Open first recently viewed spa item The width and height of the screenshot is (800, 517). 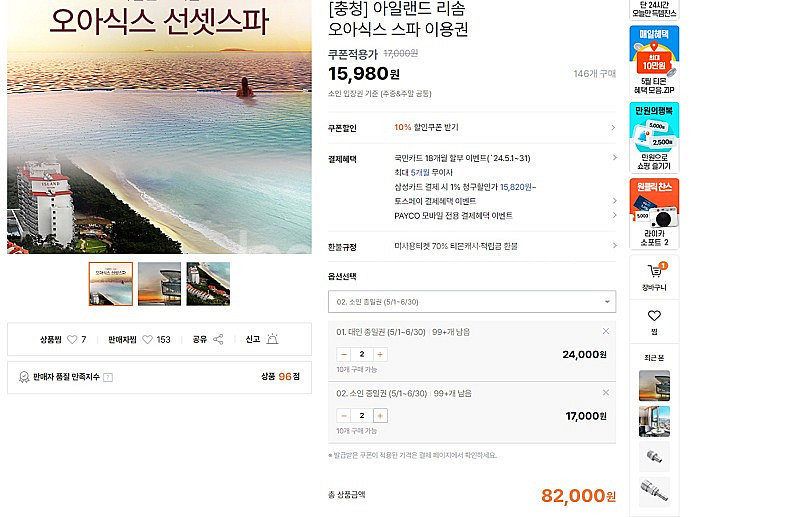coord(654,385)
